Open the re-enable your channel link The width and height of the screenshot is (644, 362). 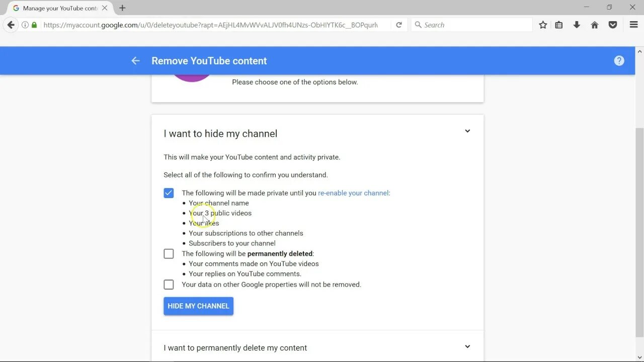(353, 193)
